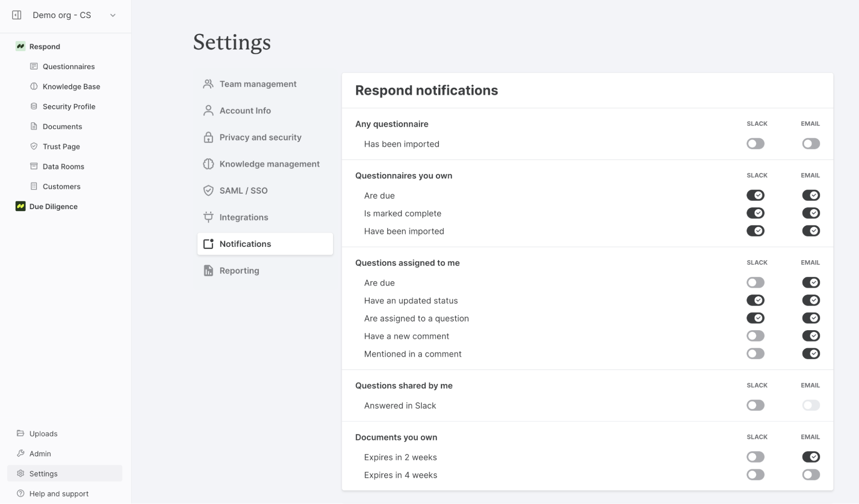
Task: Open the Respond section heading
Action: tap(45, 46)
